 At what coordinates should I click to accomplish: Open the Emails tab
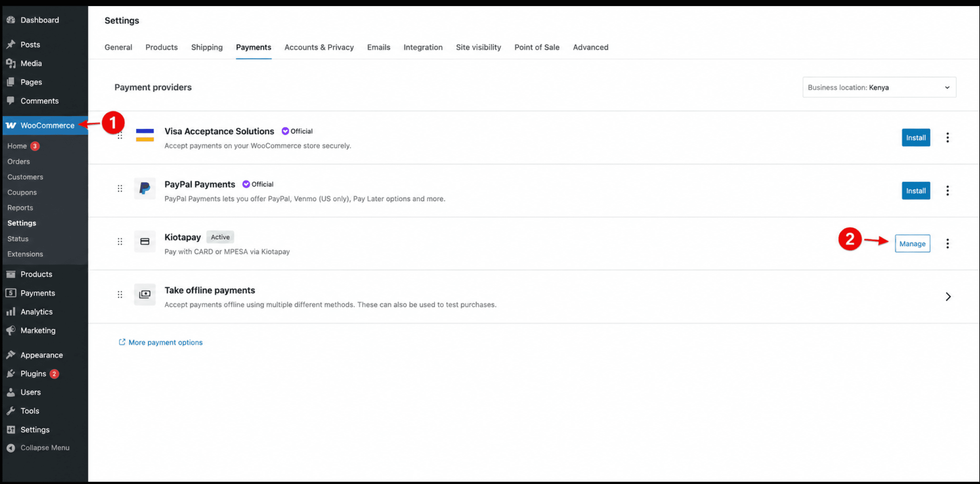379,47
